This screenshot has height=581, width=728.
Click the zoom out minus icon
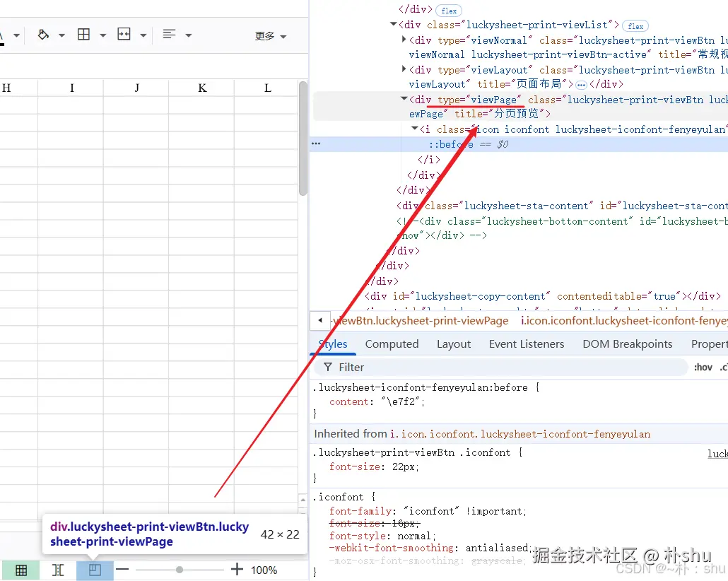(122, 570)
